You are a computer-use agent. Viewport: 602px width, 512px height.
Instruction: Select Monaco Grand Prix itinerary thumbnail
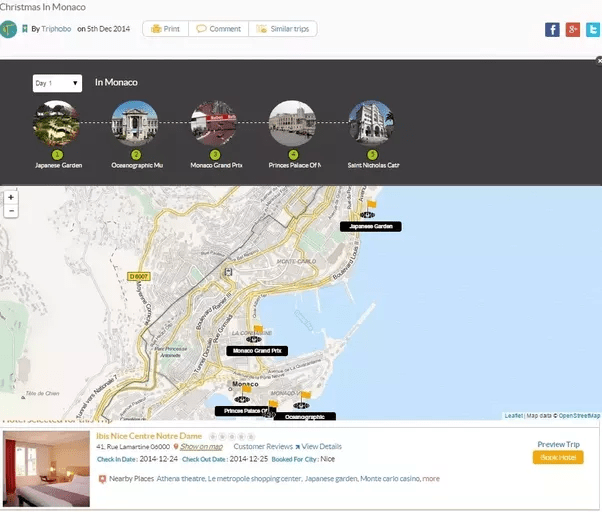tap(214, 123)
